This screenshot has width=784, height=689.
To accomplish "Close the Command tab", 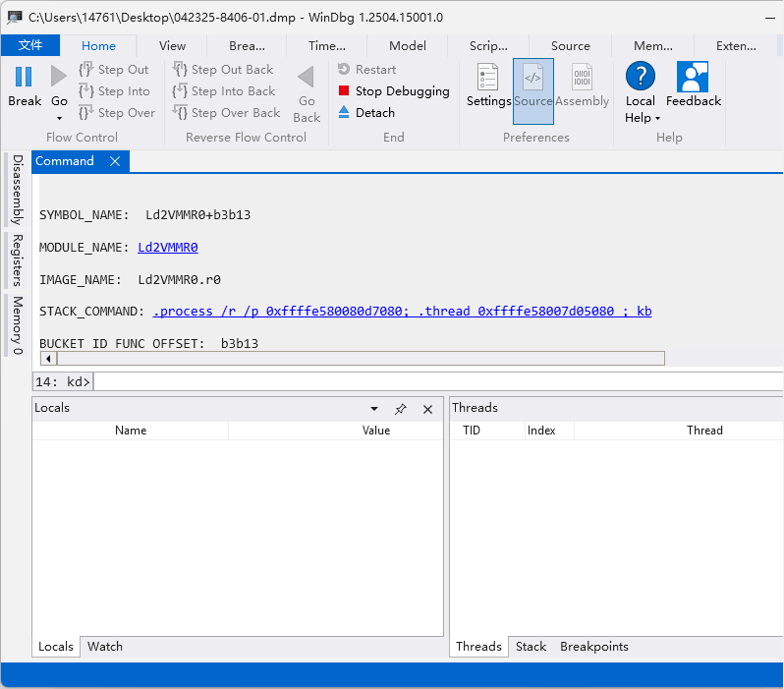I will click(x=115, y=161).
